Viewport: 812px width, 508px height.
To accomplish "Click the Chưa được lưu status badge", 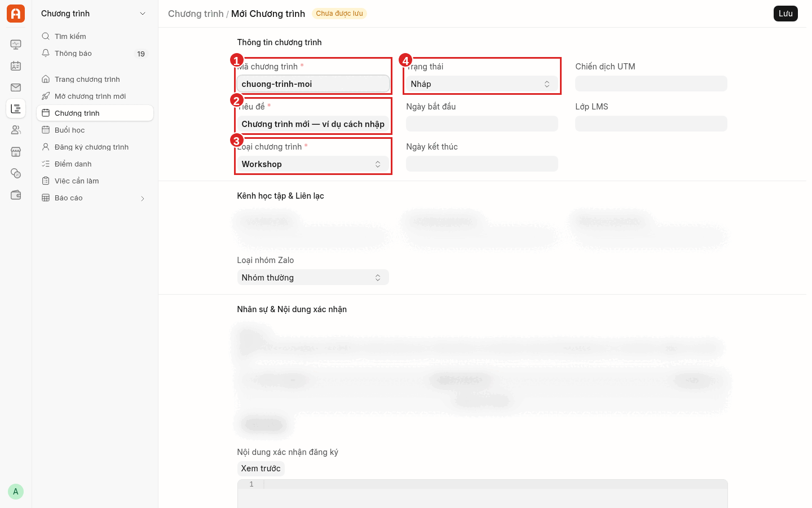I will [339, 14].
